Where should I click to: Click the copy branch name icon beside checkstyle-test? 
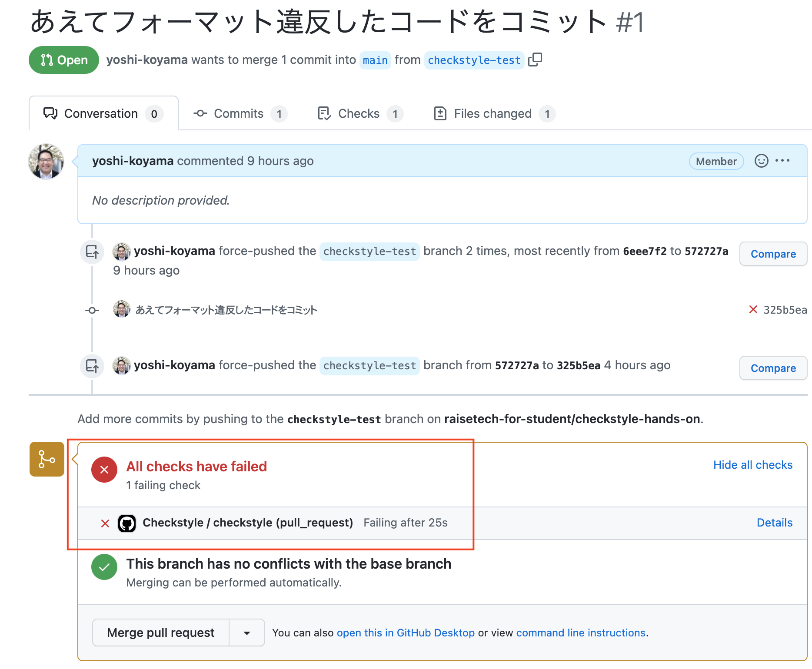[x=536, y=60]
